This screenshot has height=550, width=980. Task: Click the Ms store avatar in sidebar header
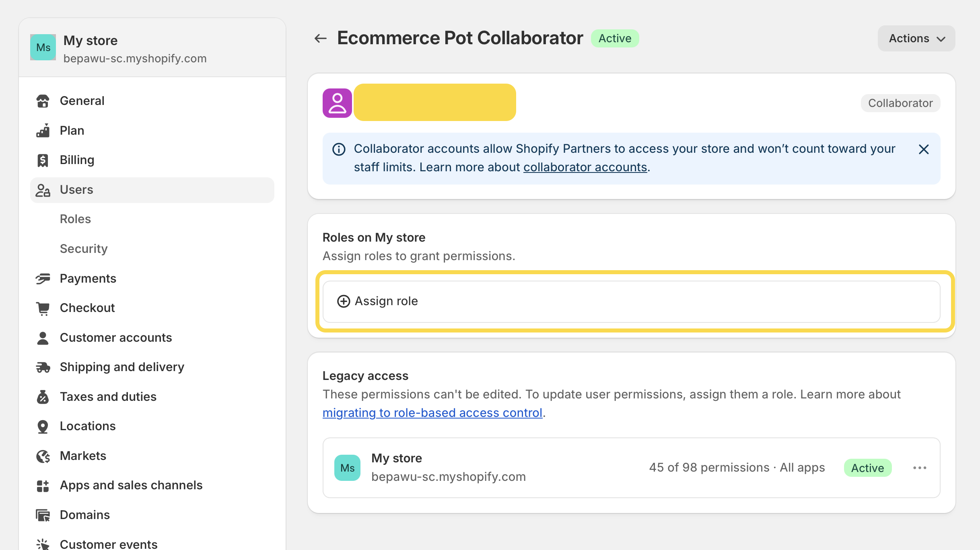click(x=43, y=47)
